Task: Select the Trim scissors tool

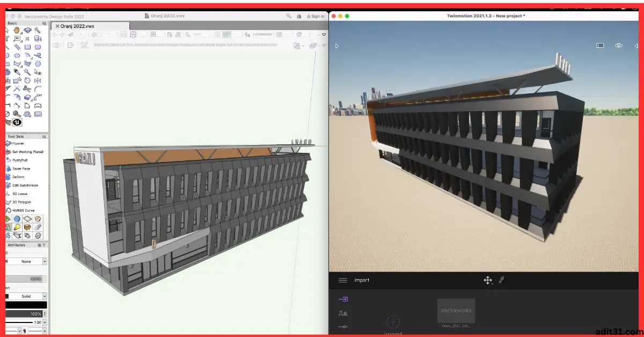Action: (27, 89)
